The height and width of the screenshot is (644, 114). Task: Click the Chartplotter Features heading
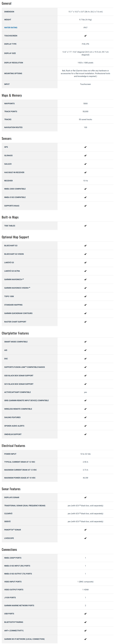pyautogui.click(x=15, y=333)
